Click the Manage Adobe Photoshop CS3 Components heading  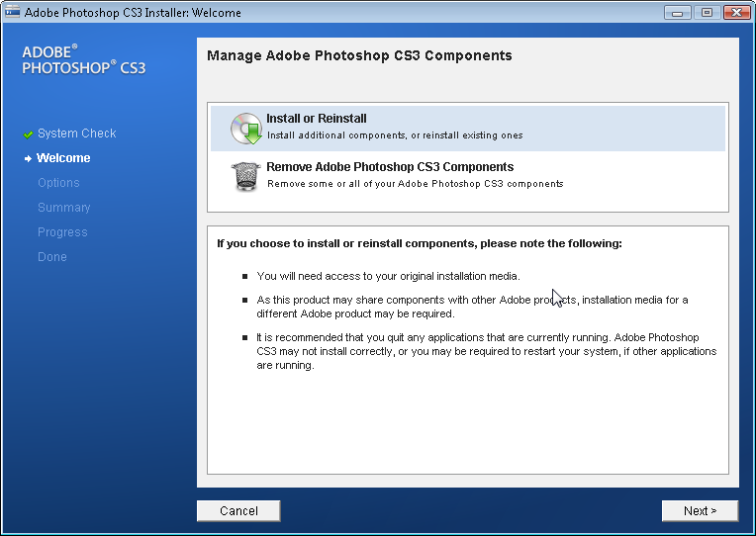click(x=359, y=56)
